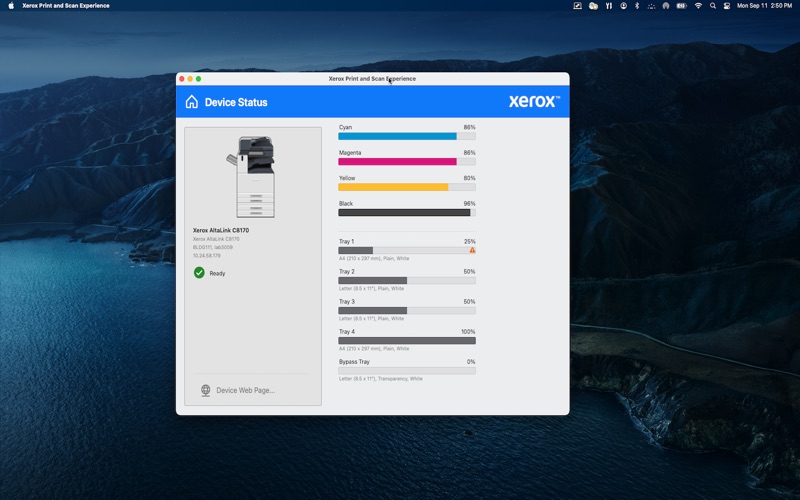Click the Tray 1 label
The width and height of the screenshot is (800, 500).
346,241
